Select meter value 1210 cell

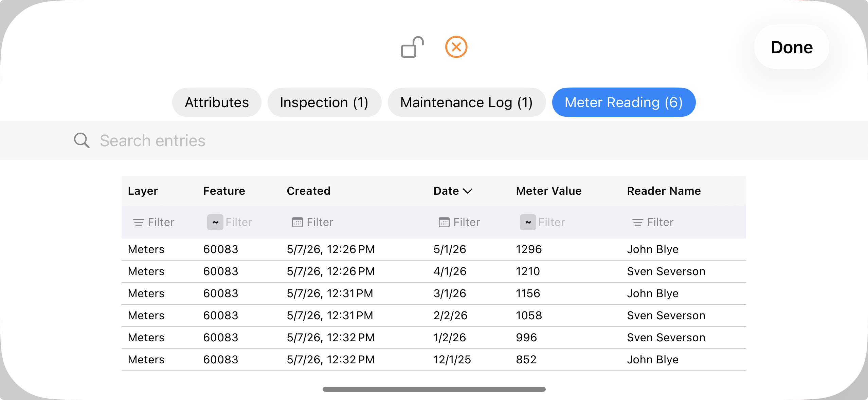[528, 271]
